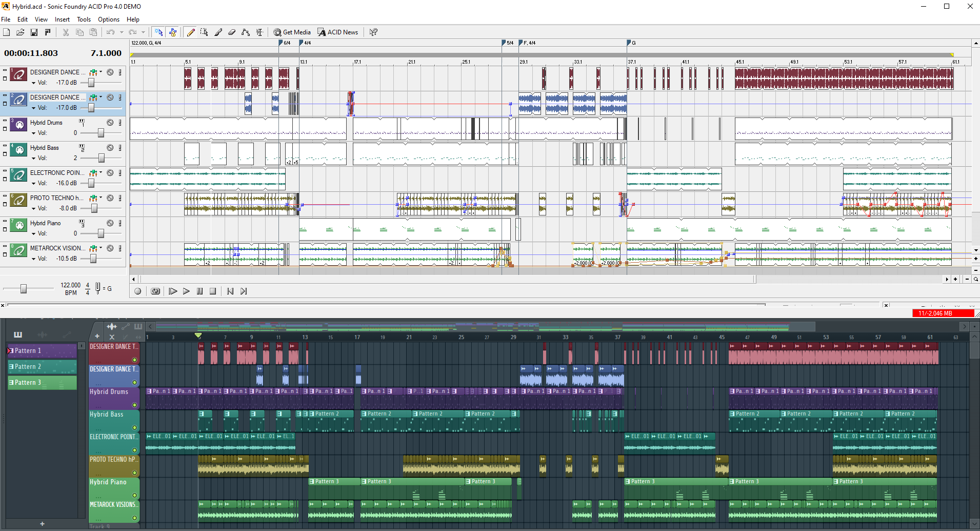Select the Erase tool
980x531 pixels.
[x=232, y=32]
